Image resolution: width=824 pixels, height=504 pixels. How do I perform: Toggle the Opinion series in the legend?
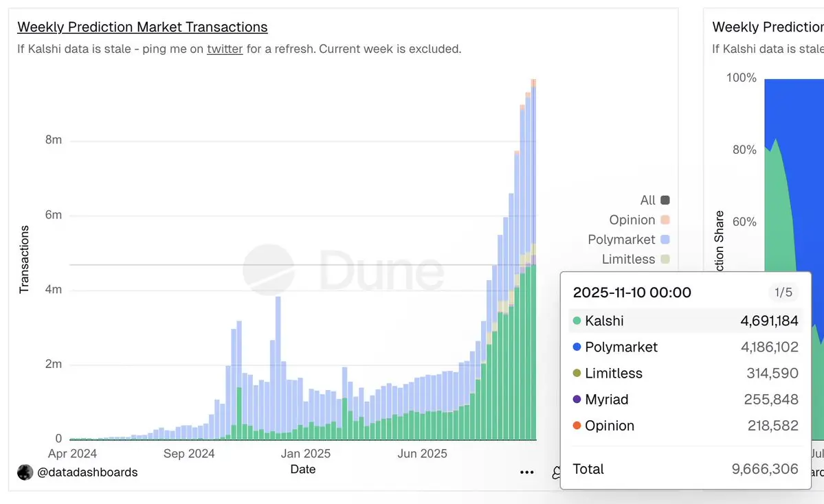tap(639, 220)
